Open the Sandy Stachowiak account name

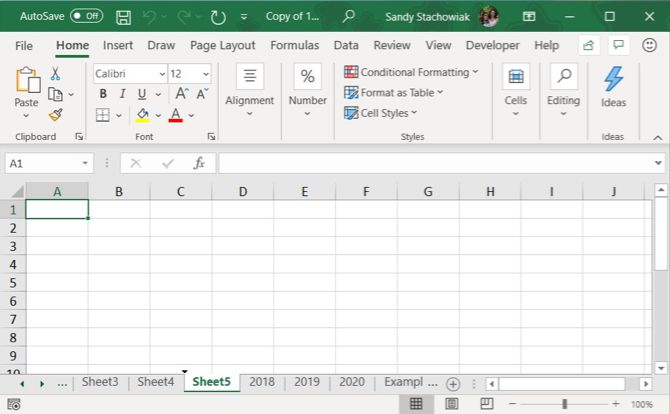click(427, 17)
